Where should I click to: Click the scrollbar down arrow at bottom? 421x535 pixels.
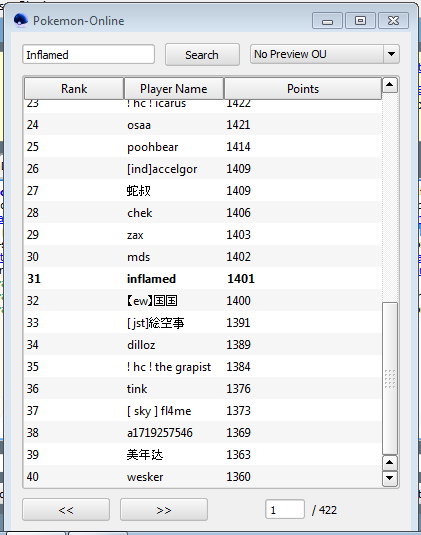tap(390, 478)
